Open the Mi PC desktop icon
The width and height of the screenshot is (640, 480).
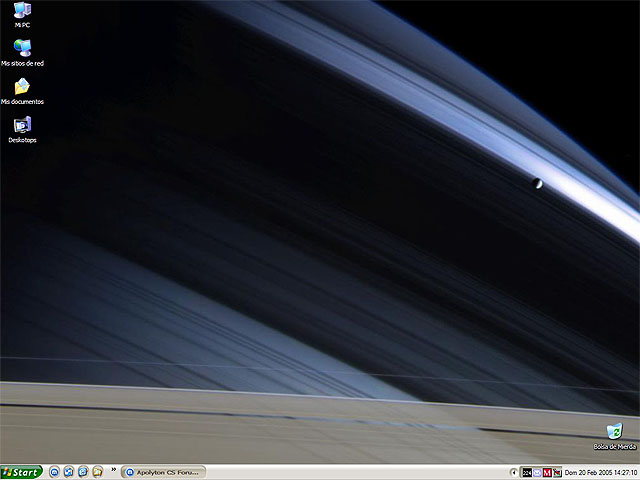point(22,11)
